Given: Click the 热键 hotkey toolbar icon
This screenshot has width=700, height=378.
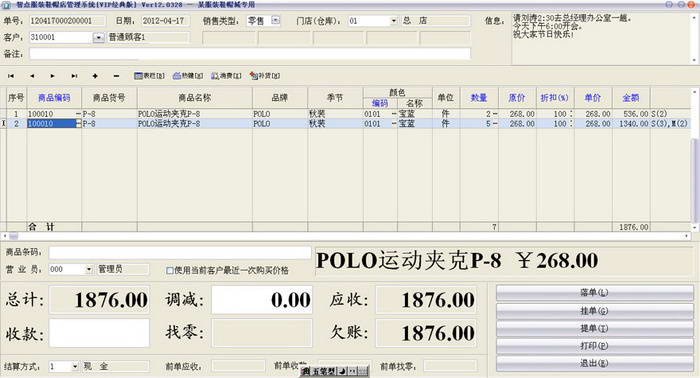Looking at the screenshot, I should (x=188, y=76).
